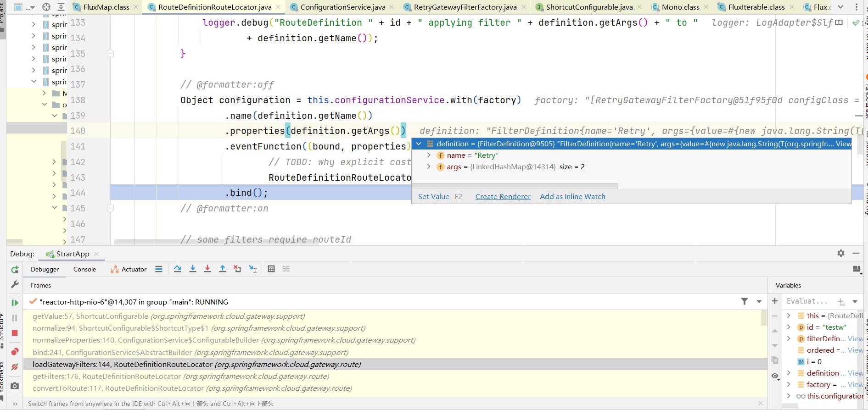Click Step Over icon

(x=178, y=269)
